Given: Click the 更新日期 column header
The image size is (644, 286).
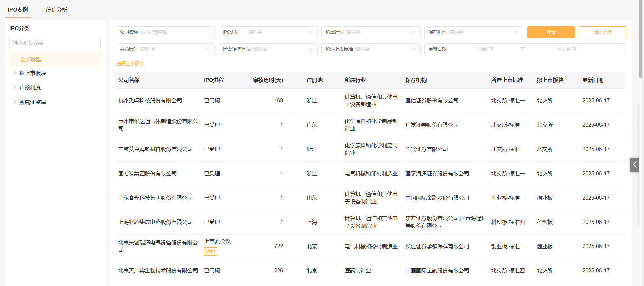Looking at the screenshot, I should point(593,80).
